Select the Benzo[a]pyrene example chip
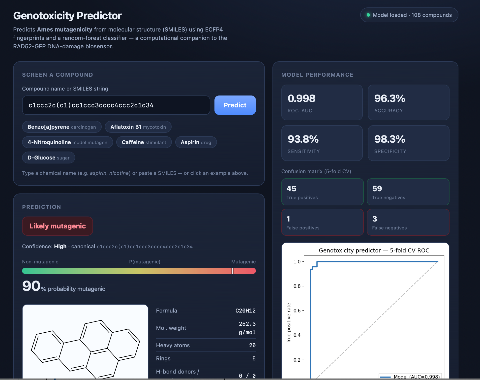Image resolution: width=480 pixels, height=380 pixels. 62,127
